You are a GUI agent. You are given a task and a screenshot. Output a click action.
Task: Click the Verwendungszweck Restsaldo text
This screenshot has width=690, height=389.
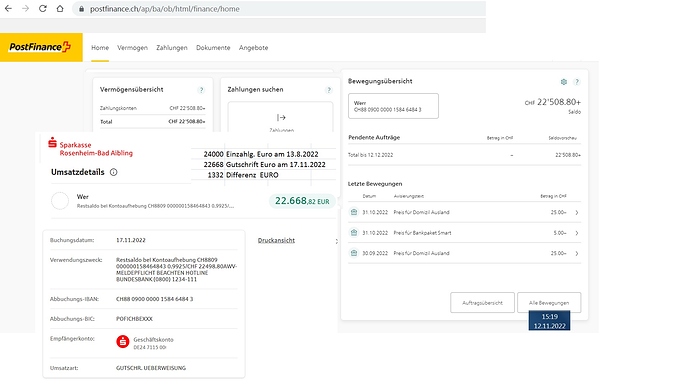point(176,270)
